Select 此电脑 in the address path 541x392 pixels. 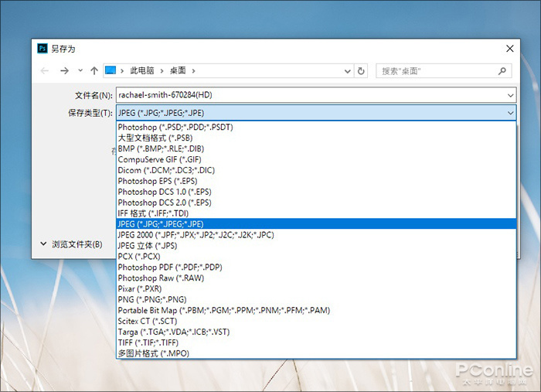pos(141,70)
